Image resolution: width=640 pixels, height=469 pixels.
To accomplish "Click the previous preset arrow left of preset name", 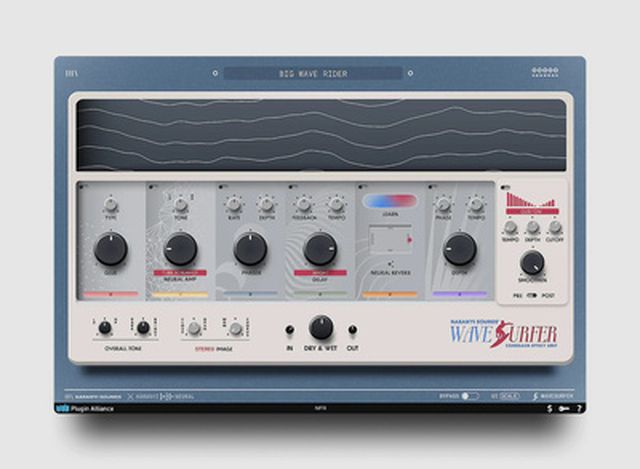I will pos(215,73).
